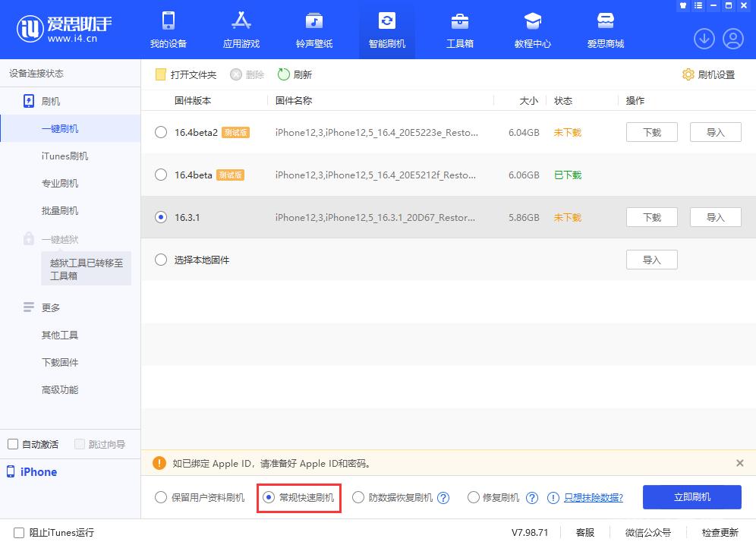
Task: Open the 只想抹除数据? link
Action: click(591, 497)
